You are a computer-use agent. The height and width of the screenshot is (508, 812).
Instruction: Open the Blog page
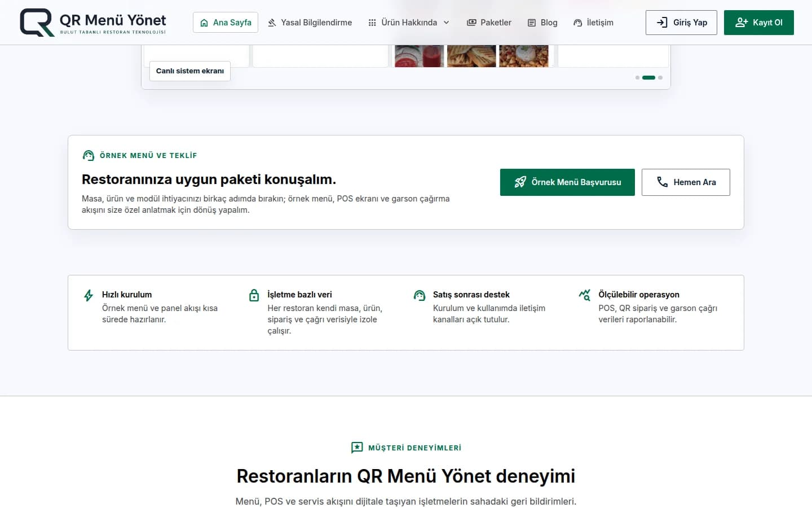542,23
